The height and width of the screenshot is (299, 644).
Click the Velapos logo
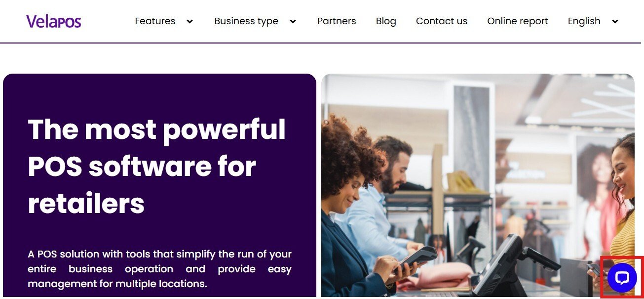54,21
